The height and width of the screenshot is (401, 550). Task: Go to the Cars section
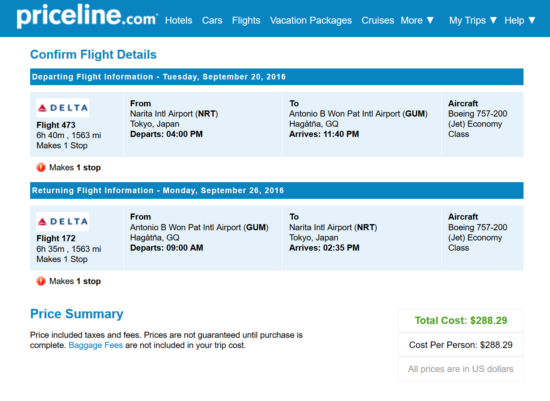212,21
